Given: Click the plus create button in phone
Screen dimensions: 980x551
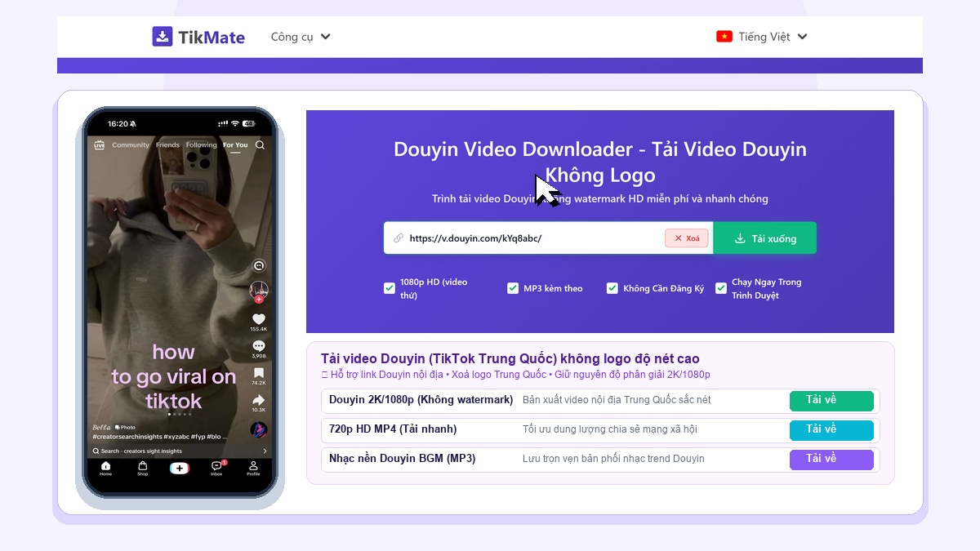Looking at the screenshot, I should (x=180, y=468).
